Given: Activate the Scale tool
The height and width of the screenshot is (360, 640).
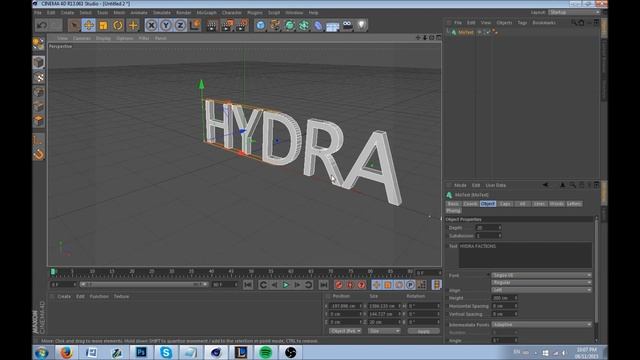Looking at the screenshot, I should click(x=103, y=25).
